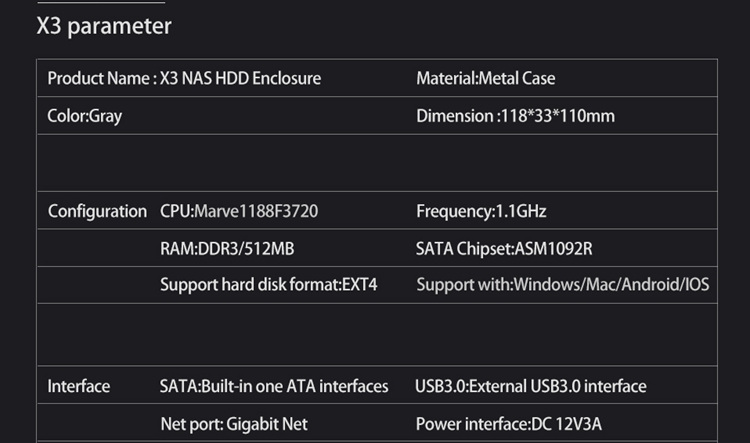Click the blank row above Interface section
The height and width of the screenshot is (443, 750).
point(377,335)
